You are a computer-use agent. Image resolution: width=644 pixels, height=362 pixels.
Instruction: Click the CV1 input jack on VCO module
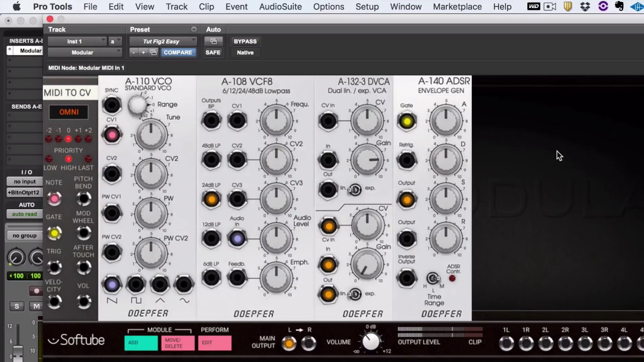(112, 135)
